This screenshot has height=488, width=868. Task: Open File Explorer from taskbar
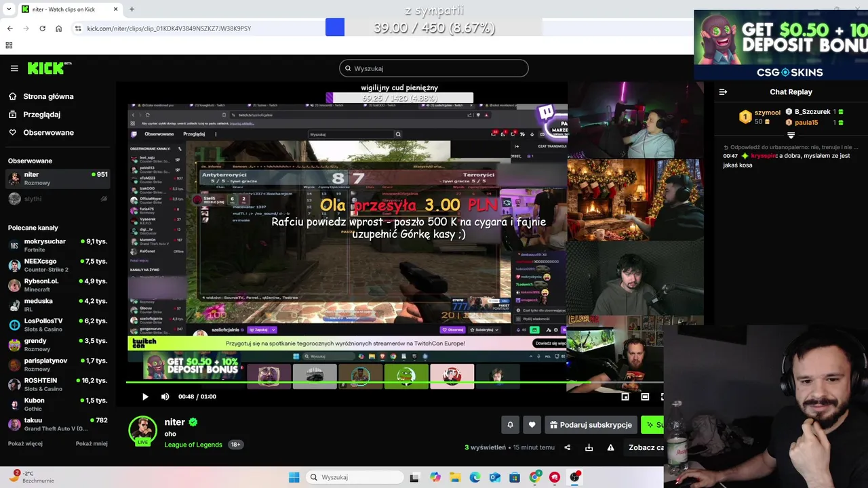pos(455,477)
